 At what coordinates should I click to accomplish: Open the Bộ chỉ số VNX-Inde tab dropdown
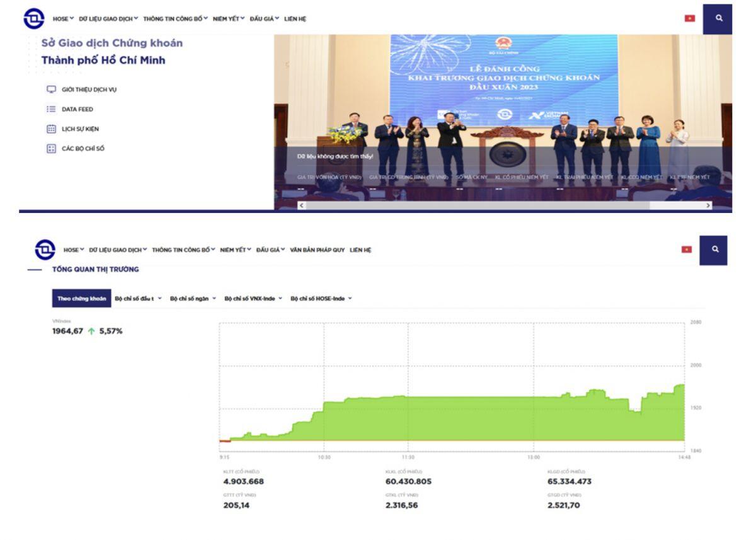point(253,299)
